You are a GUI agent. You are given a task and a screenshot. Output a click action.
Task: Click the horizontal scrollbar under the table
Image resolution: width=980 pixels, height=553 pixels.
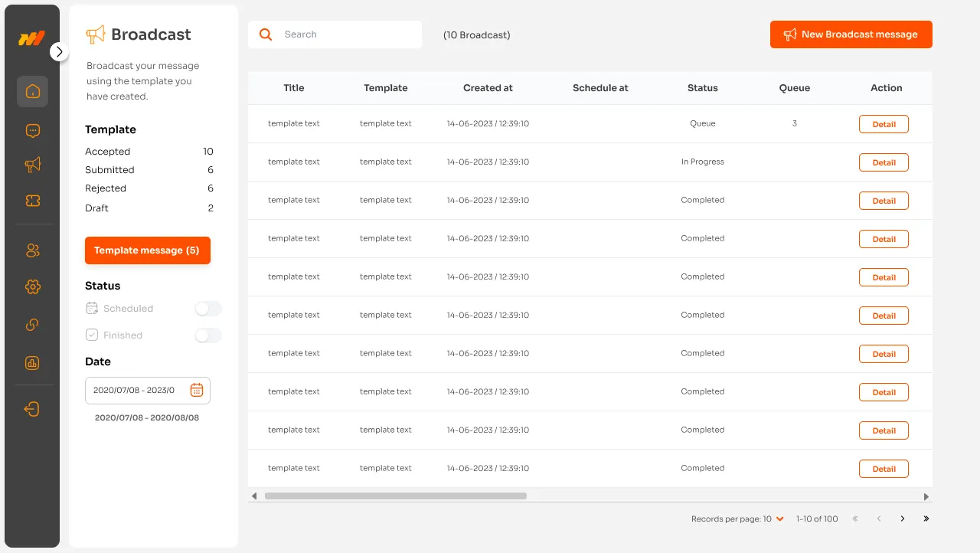click(395, 496)
